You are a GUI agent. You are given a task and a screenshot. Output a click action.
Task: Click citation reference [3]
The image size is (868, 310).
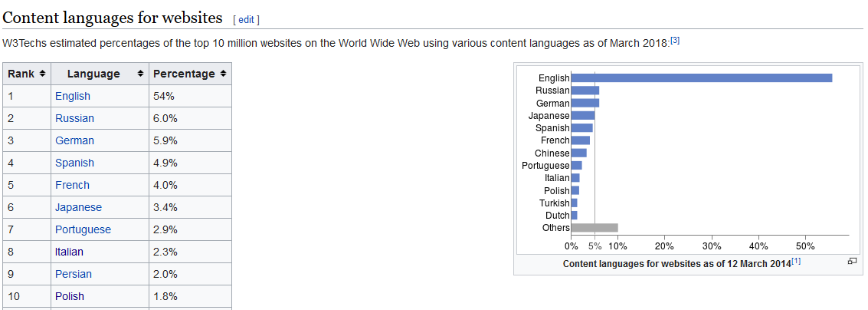point(675,40)
